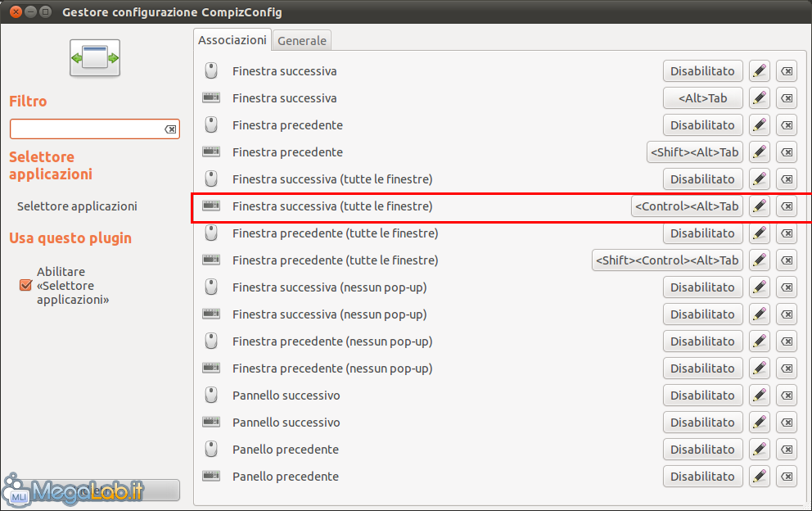Image resolution: width=812 pixels, height=511 pixels.
Task: Clear the Shift+Control+Alt+Tab binding with its reset icon
Action: pos(787,260)
